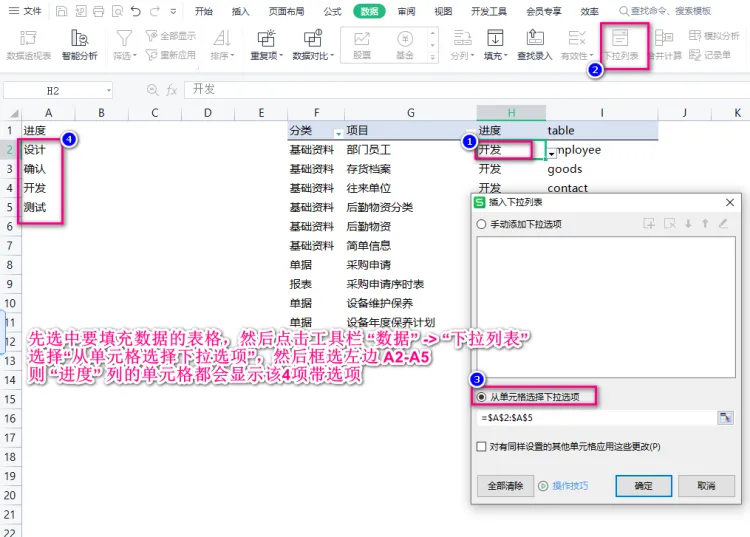The height and width of the screenshot is (537, 750).
Task: Click the print preview icon
Action: tap(117, 11)
